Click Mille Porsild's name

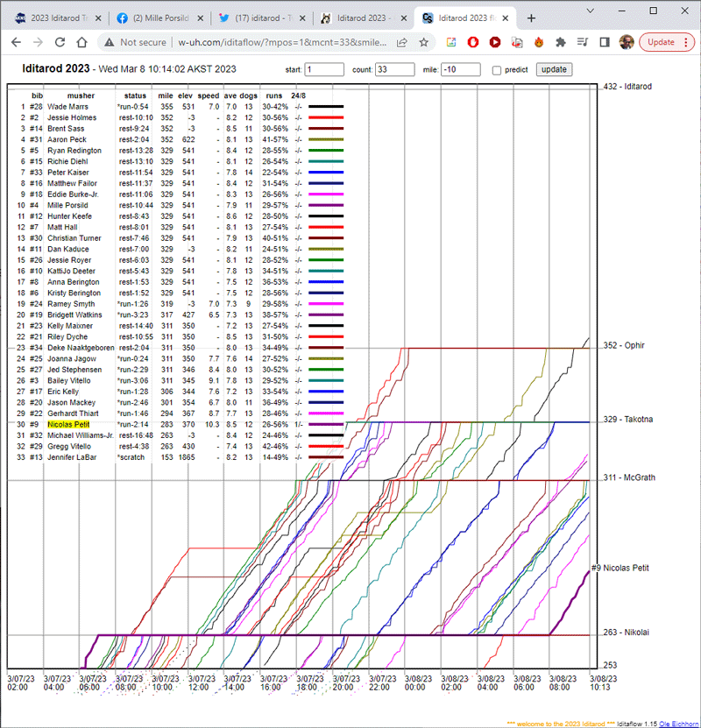click(x=67, y=205)
